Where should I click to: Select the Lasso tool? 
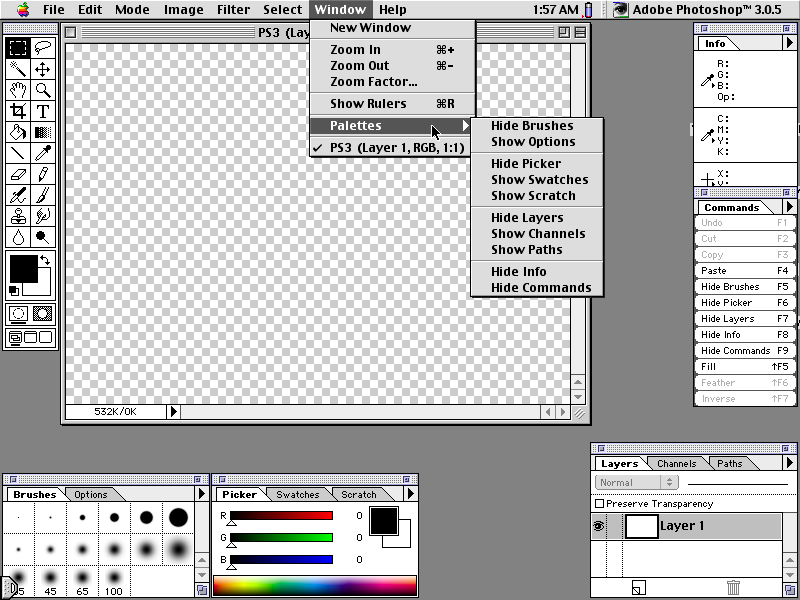43,47
